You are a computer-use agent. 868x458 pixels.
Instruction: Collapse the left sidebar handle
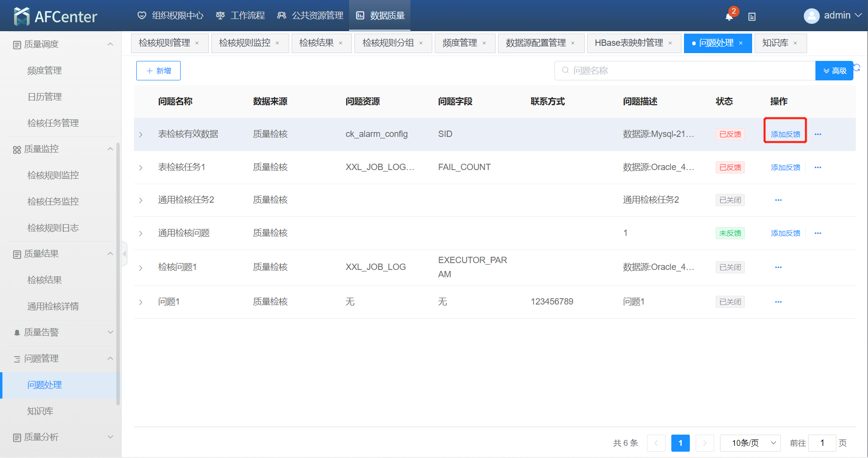coord(125,254)
